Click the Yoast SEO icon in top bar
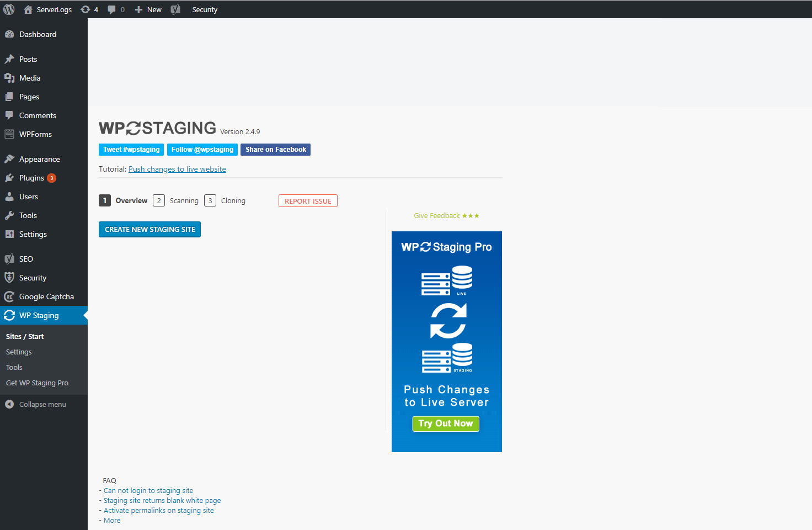812x530 pixels. (175, 9)
